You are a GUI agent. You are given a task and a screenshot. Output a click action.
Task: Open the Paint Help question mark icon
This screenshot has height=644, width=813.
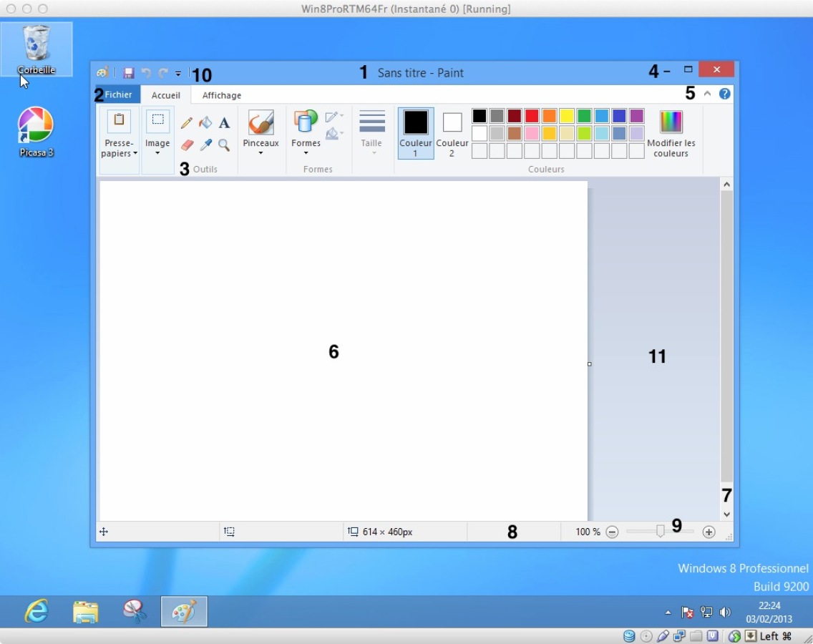[x=725, y=94]
